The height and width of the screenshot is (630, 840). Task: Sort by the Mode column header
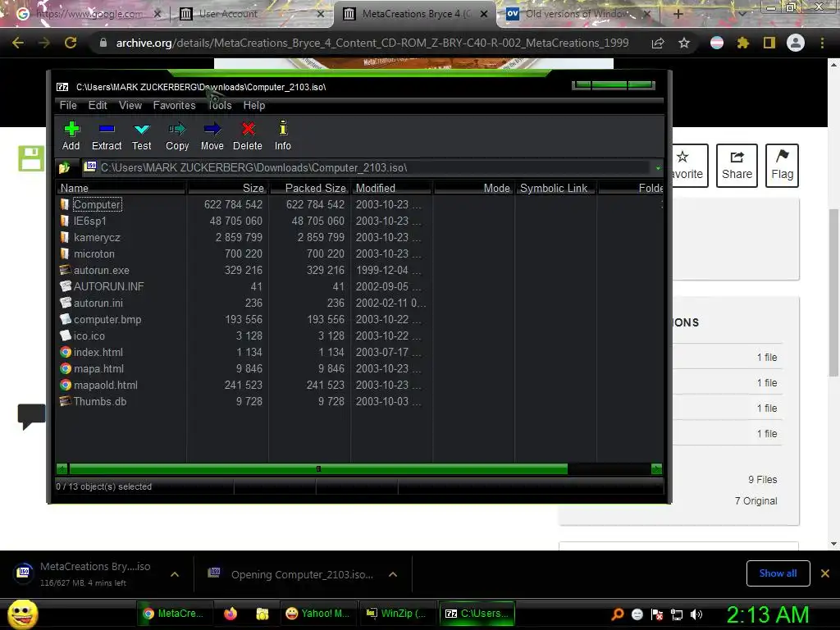pyautogui.click(x=473, y=188)
